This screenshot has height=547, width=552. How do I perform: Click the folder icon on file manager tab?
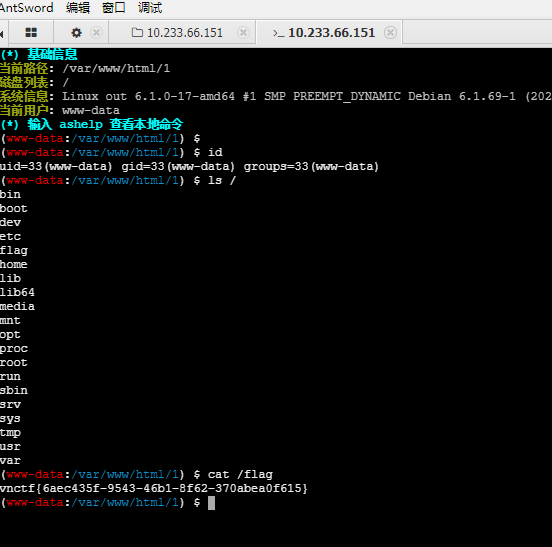click(137, 32)
